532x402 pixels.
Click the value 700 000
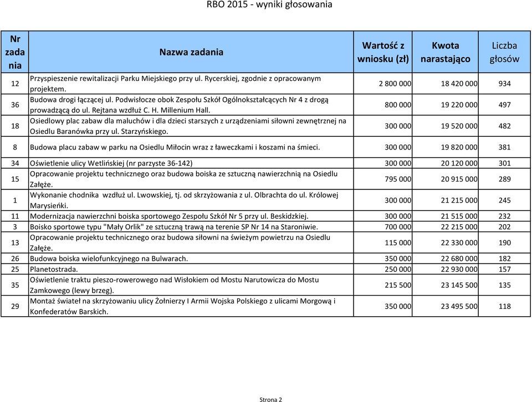pyautogui.click(x=398, y=227)
